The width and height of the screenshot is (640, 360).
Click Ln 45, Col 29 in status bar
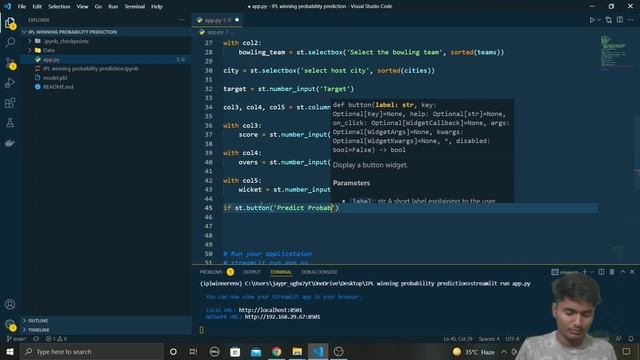click(x=458, y=339)
